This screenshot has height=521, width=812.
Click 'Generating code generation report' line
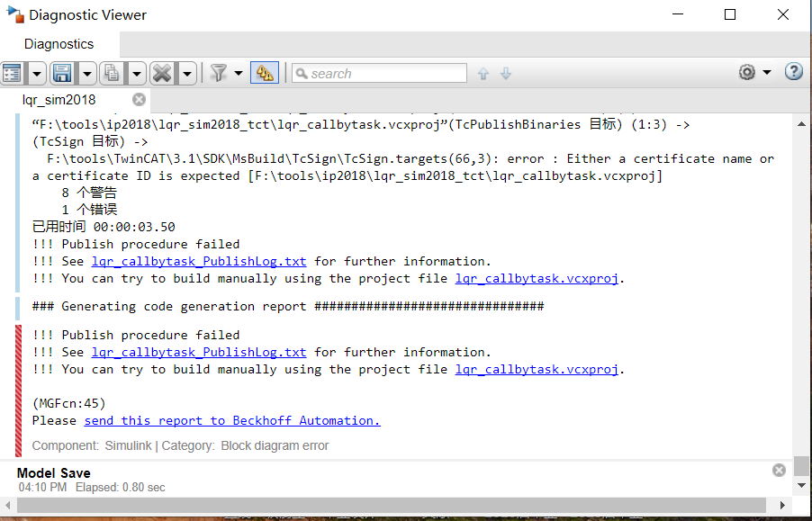(288, 306)
